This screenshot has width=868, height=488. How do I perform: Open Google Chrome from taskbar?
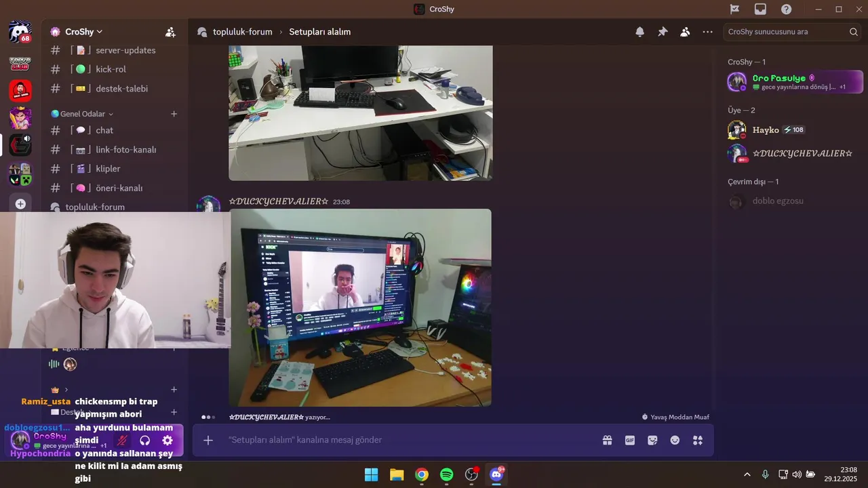[x=422, y=474]
